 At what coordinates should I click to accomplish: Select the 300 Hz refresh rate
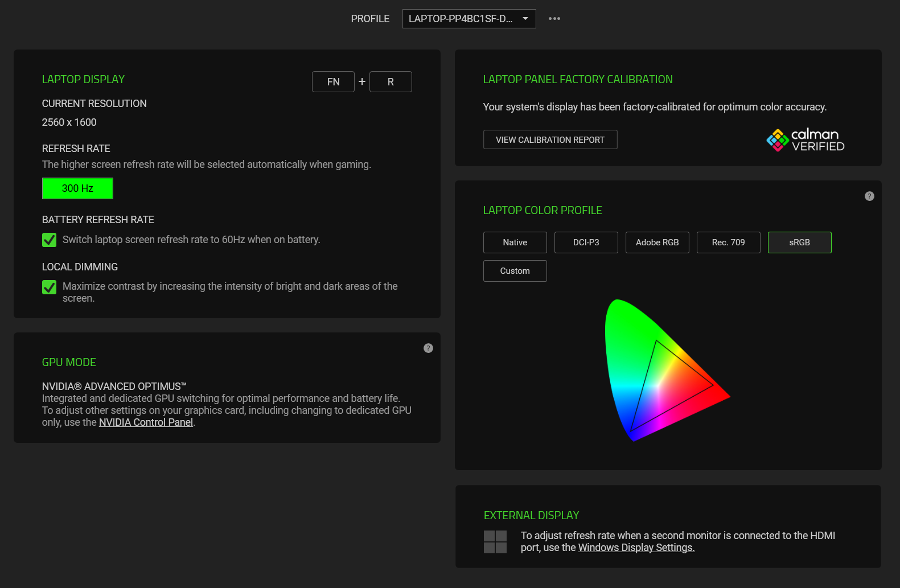tap(77, 188)
